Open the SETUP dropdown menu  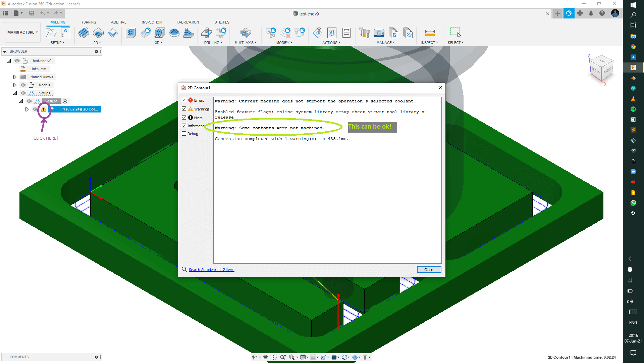point(57,43)
